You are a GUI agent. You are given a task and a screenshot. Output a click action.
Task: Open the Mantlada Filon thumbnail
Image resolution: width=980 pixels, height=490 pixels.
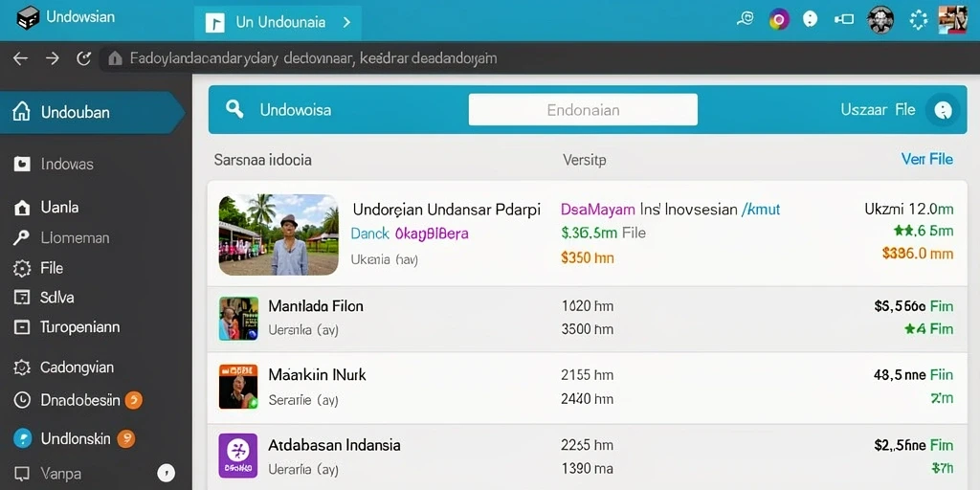[x=238, y=319]
